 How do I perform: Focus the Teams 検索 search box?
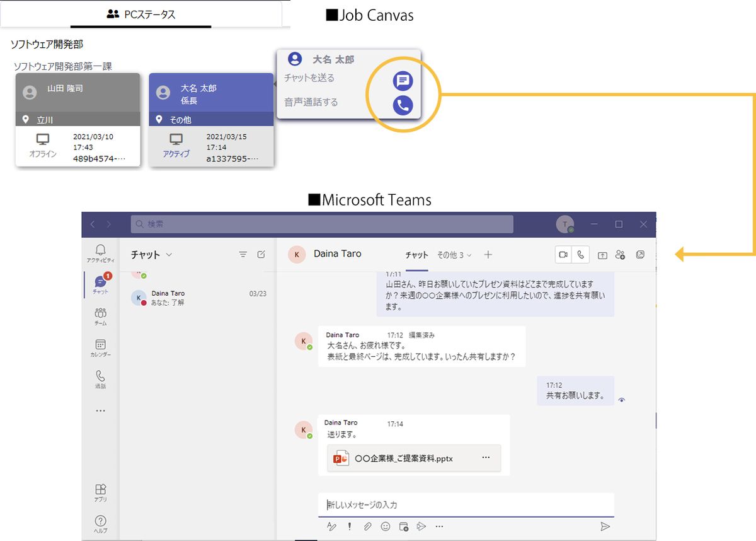321,224
